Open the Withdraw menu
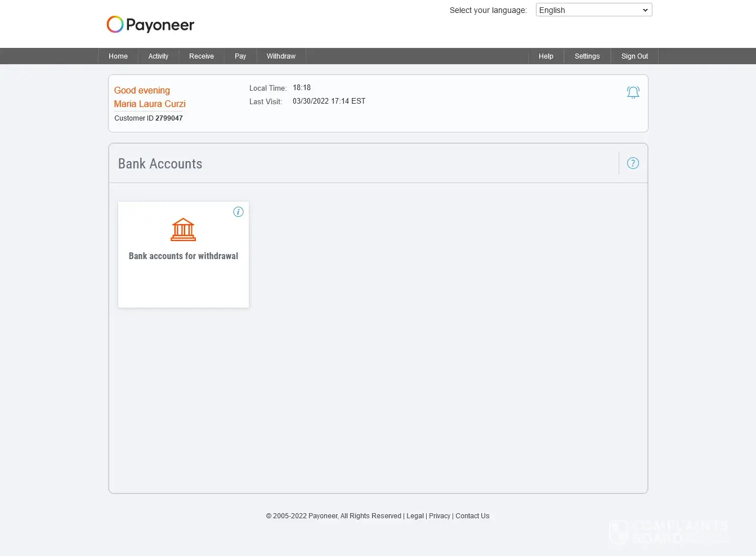The image size is (756, 556). point(281,56)
